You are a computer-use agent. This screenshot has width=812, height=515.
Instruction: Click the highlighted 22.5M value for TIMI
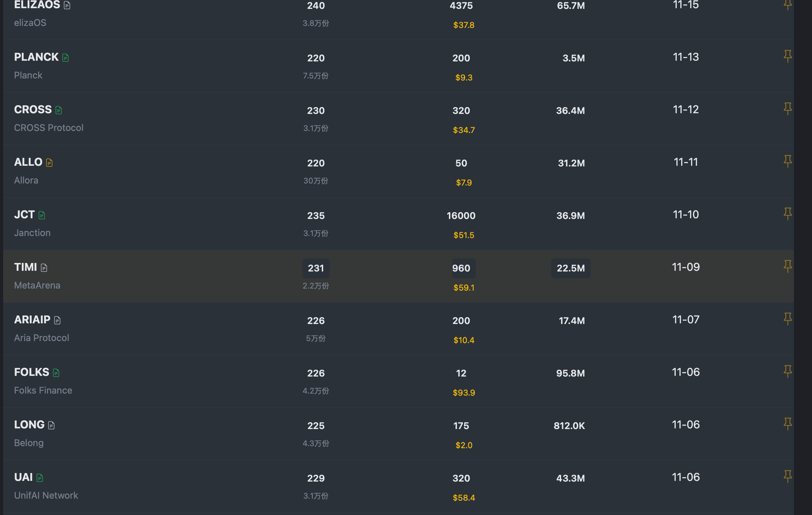pyautogui.click(x=571, y=268)
